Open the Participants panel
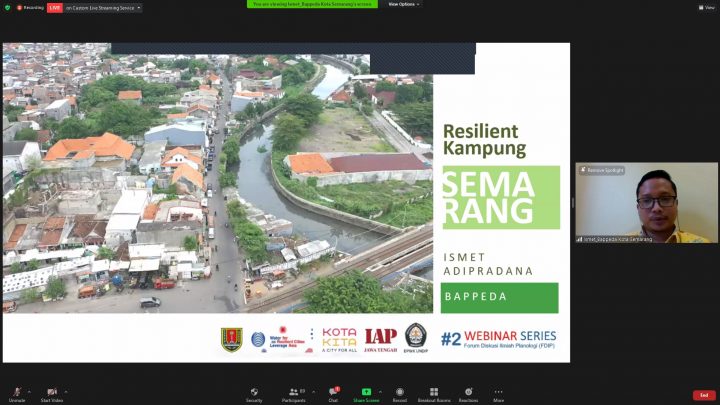 coord(295,391)
